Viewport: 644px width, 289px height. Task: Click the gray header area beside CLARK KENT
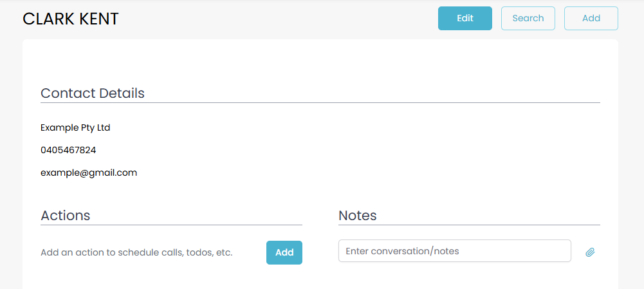coord(277,19)
